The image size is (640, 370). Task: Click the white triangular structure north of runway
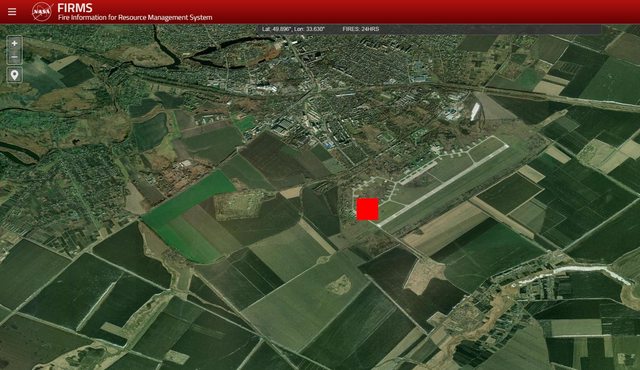pos(475,111)
